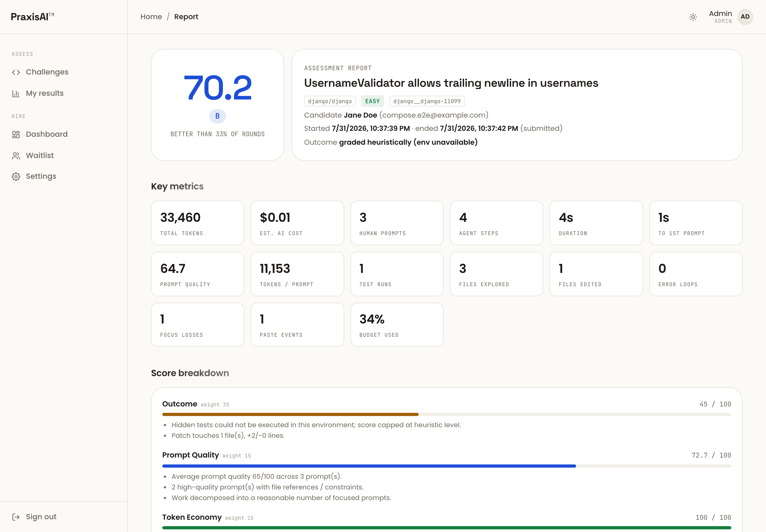Click 'Average prompt quality 65/100' bullet
The height and width of the screenshot is (532, 766).
tap(256, 477)
